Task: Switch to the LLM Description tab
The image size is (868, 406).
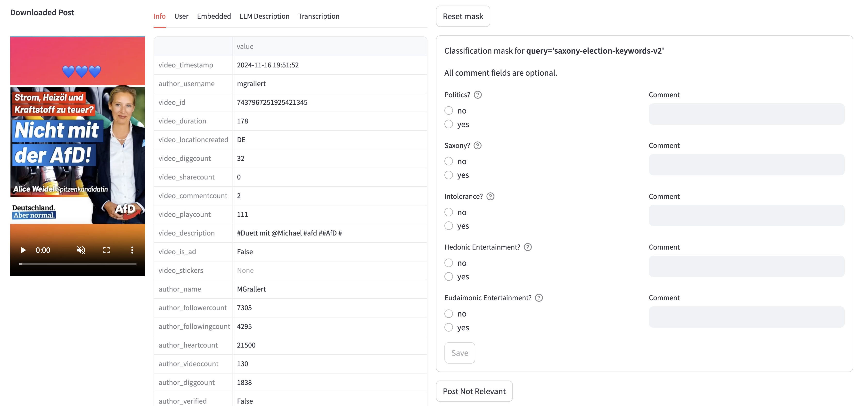Action: (x=264, y=16)
